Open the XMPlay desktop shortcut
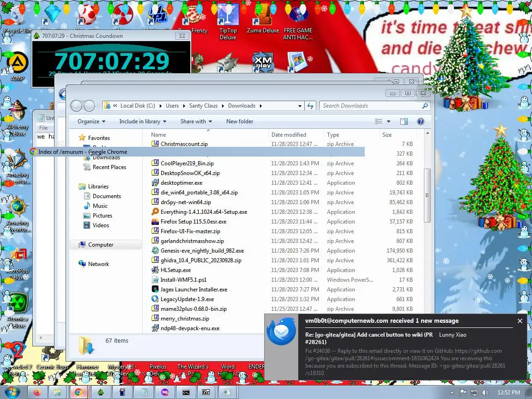 tap(263, 62)
